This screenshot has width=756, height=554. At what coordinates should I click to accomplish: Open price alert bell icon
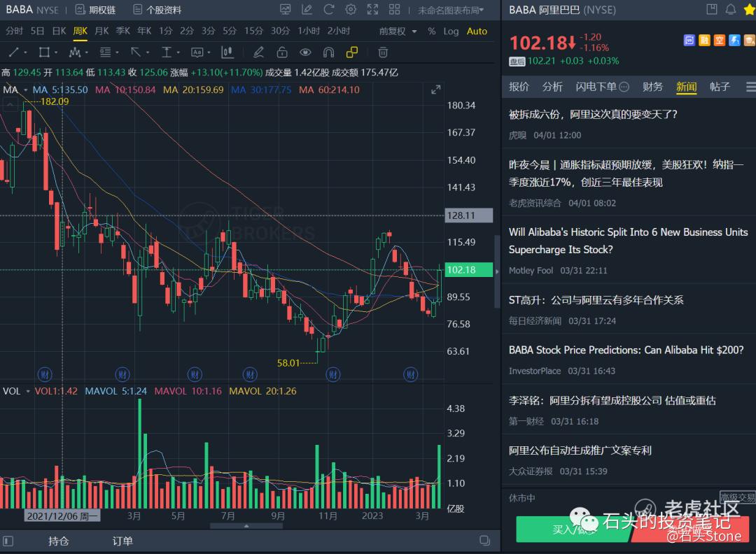731,9
